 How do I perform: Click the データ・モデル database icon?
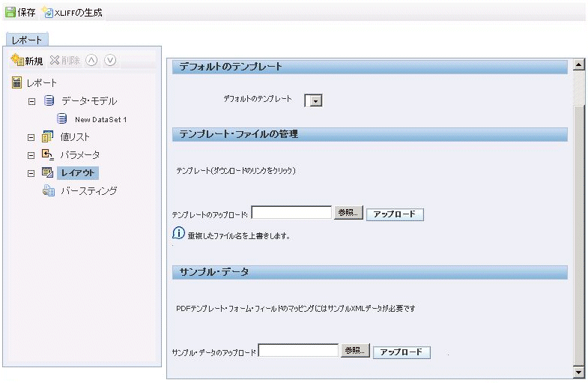click(49, 100)
